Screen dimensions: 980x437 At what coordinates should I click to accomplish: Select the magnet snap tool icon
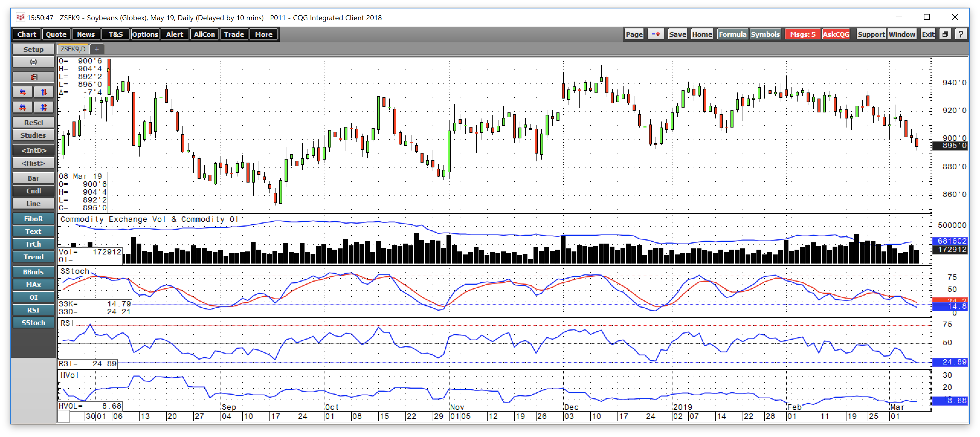pyautogui.click(x=33, y=77)
